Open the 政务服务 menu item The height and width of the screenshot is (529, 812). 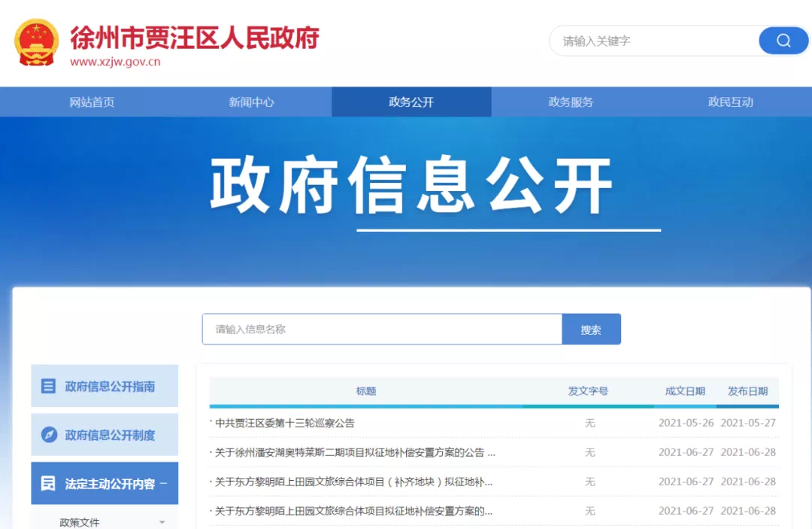tap(571, 102)
